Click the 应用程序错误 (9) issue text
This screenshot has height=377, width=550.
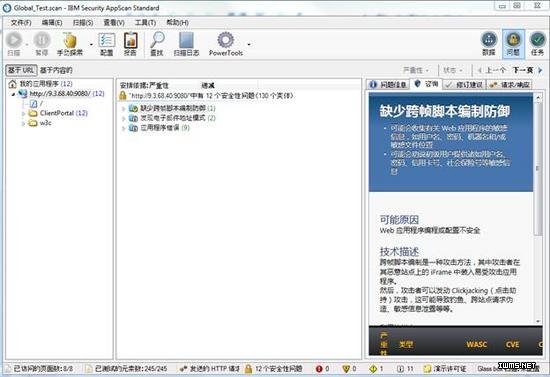pos(165,128)
